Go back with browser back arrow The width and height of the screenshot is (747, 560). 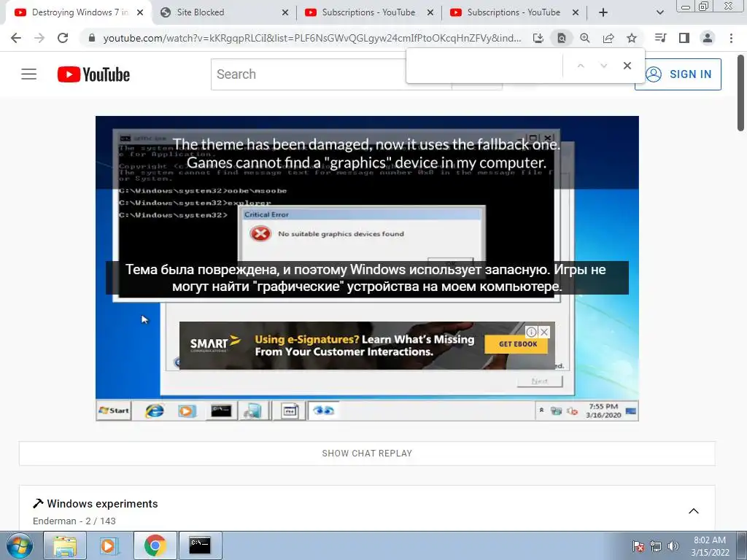(x=16, y=38)
